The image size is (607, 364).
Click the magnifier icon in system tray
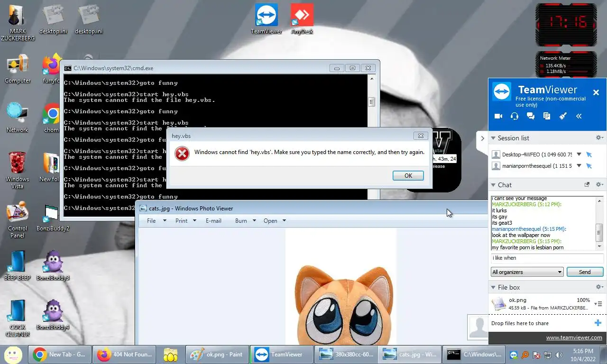coord(525,355)
